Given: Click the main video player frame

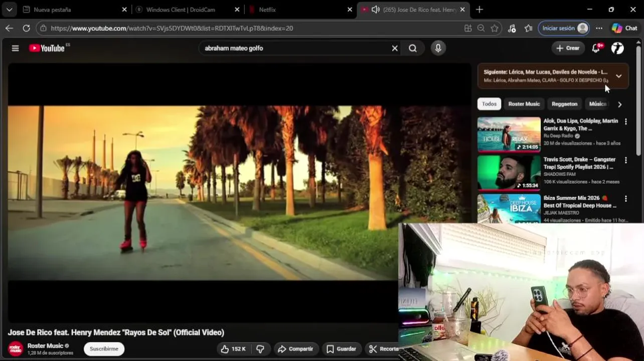Looking at the screenshot, I should click(x=239, y=193).
